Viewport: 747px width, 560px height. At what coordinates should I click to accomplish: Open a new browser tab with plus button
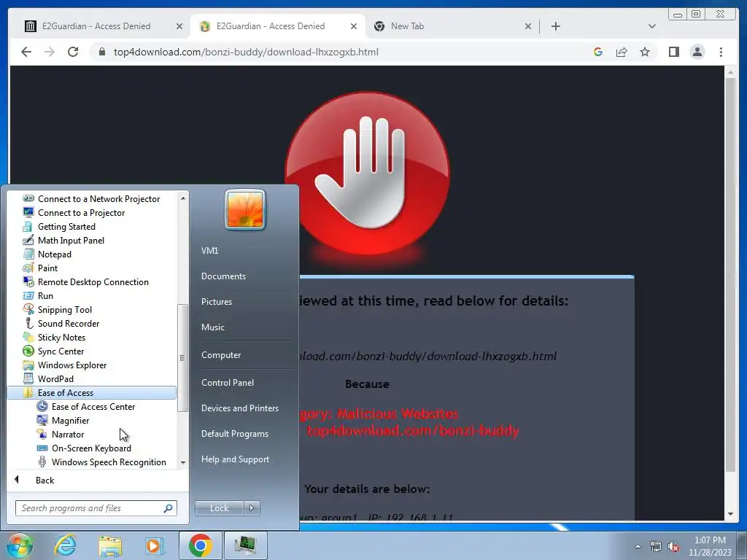click(555, 26)
